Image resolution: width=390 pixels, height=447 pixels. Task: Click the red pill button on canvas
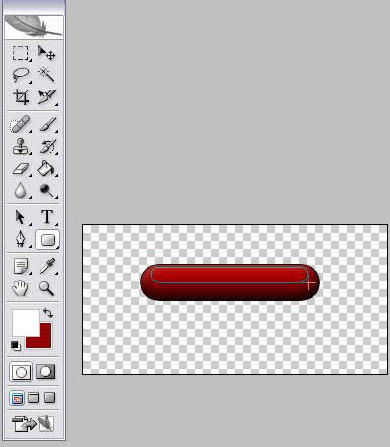[x=230, y=283]
